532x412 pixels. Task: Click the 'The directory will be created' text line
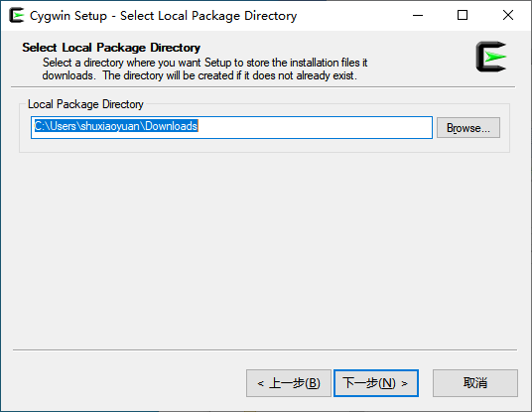pyautogui.click(x=229, y=75)
